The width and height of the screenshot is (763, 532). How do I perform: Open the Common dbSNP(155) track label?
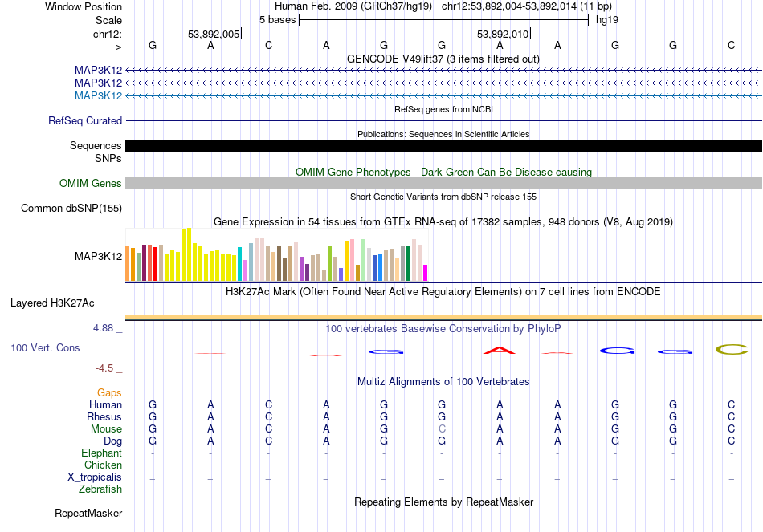point(71,208)
